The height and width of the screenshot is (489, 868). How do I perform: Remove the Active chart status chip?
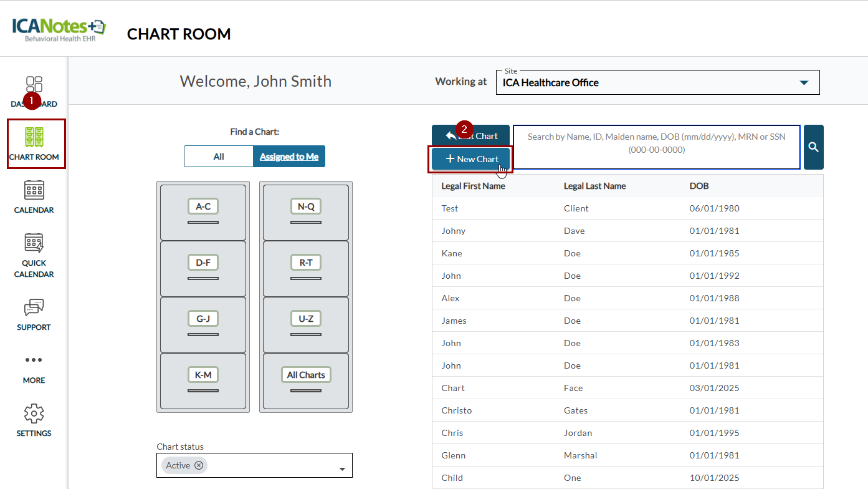(x=199, y=465)
